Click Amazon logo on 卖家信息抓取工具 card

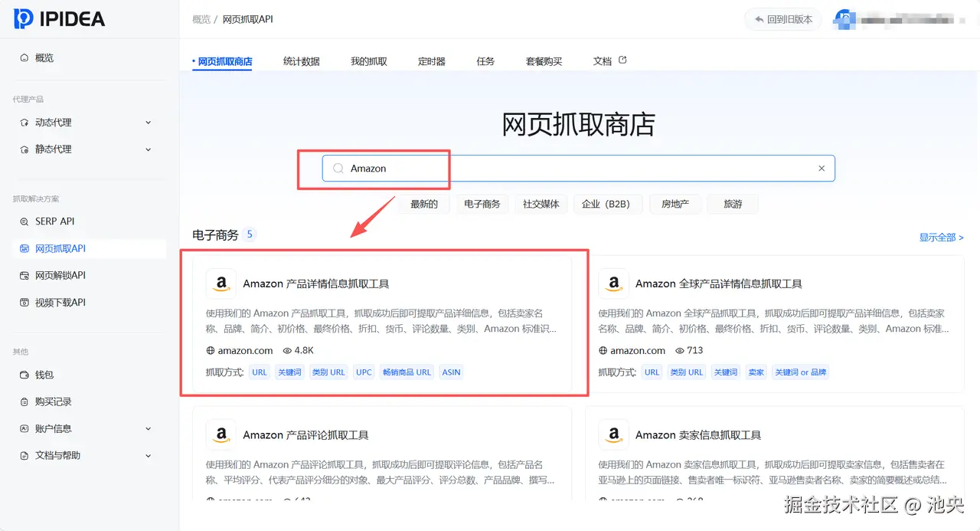click(613, 434)
